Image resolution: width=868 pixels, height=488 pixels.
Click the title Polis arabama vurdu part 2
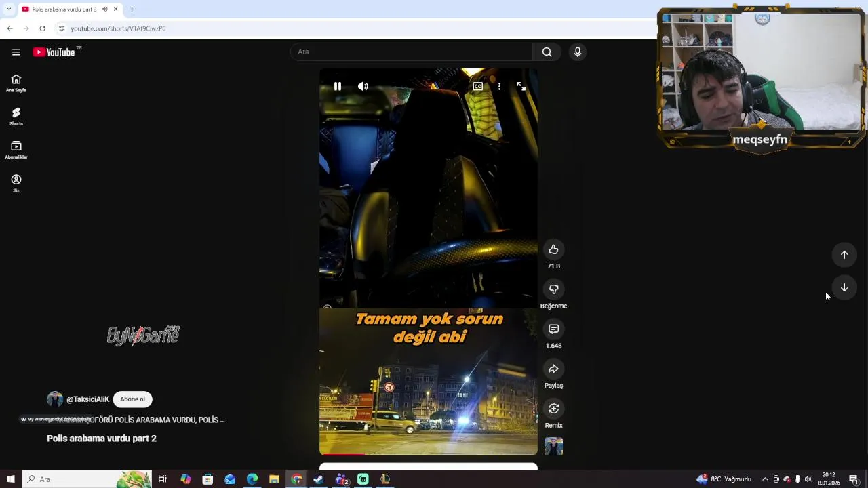tap(102, 439)
